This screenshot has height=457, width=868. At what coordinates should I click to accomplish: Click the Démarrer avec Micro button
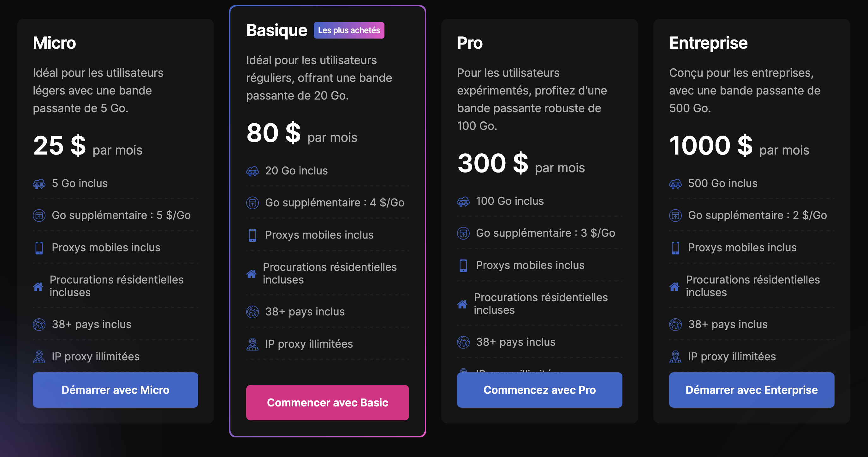click(115, 390)
